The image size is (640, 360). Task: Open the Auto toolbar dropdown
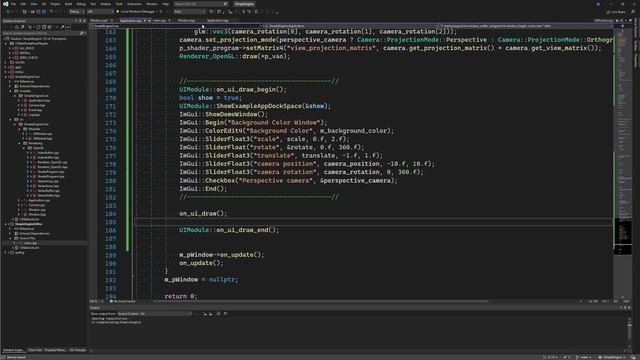coord(189,12)
